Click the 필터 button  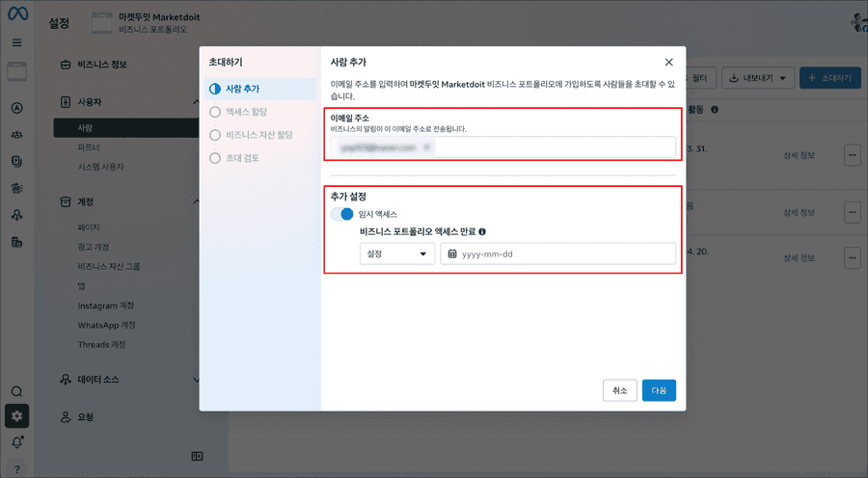[x=700, y=78]
